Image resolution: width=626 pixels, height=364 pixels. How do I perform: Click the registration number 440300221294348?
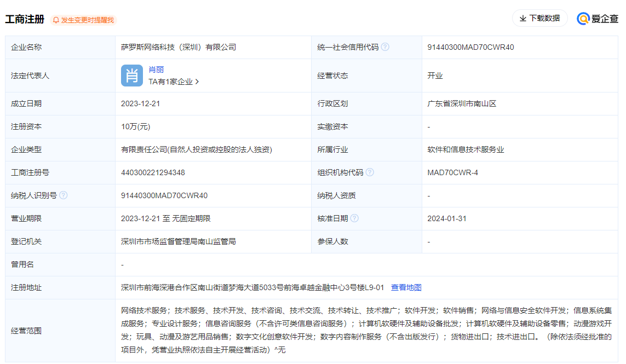153,172
